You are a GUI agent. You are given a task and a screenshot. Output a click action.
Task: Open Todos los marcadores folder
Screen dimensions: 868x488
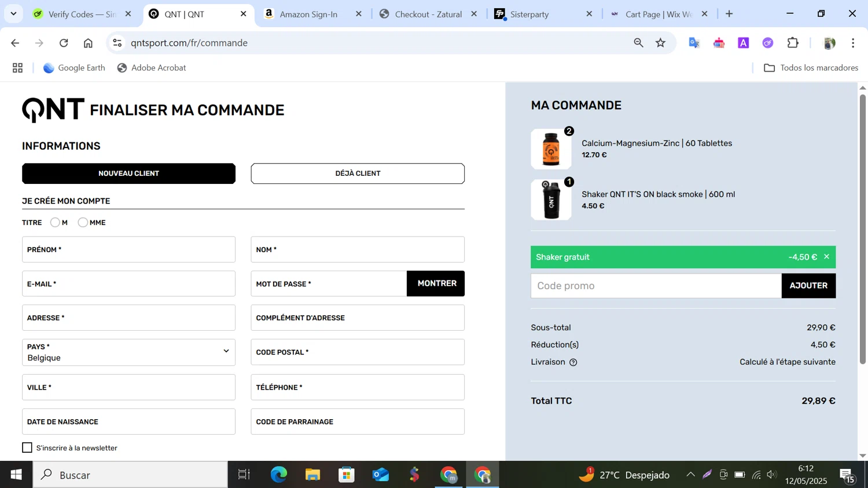coord(811,68)
